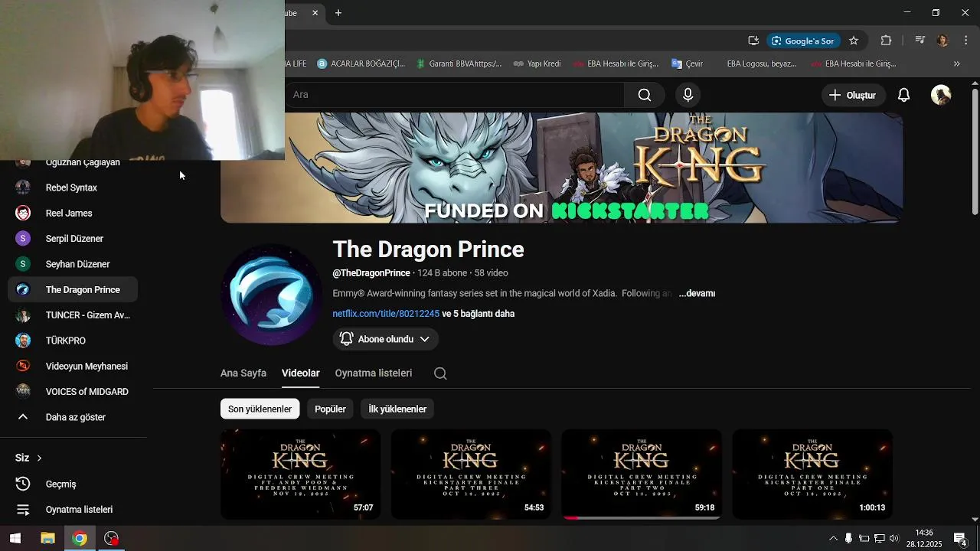Open Chrome extensions puzzle icon
The image size is (980, 551).
click(x=886, y=41)
